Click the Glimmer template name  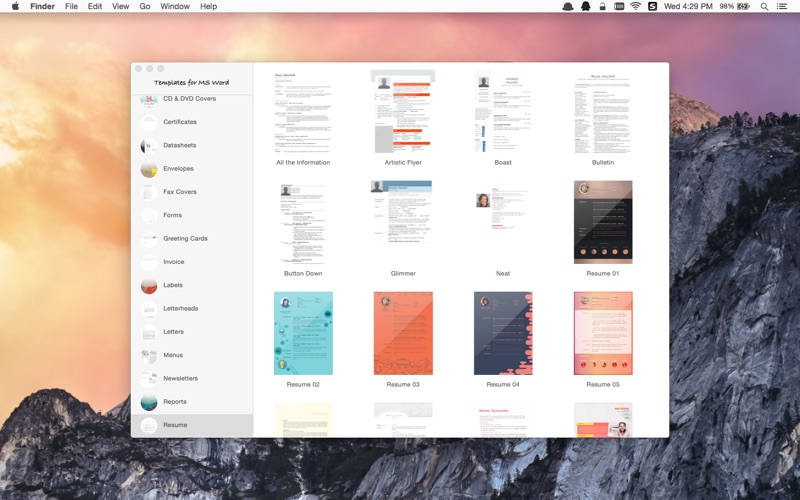[x=403, y=273]
